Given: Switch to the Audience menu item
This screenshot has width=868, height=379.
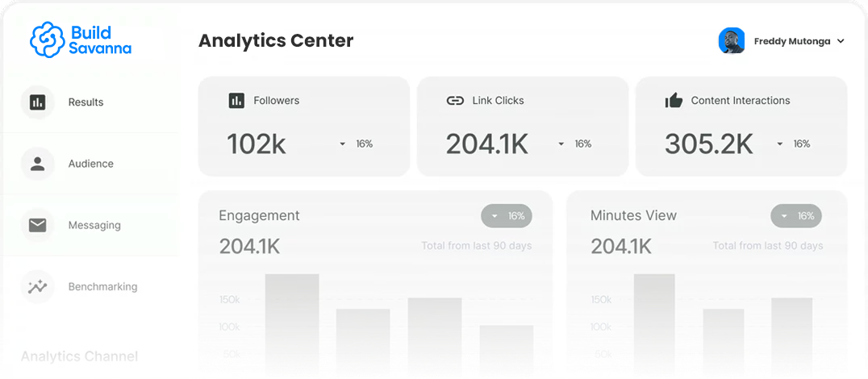Looking at the screenshot, I should coord(90,164).
